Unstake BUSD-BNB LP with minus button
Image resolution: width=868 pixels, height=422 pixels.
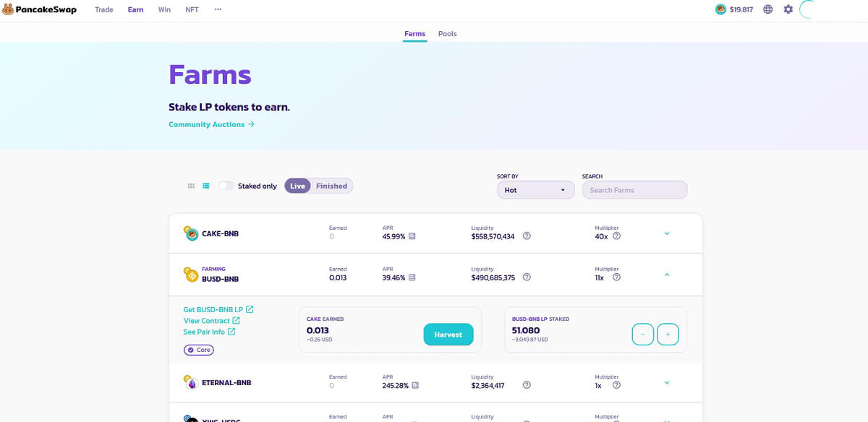click(x=643, y=335)
